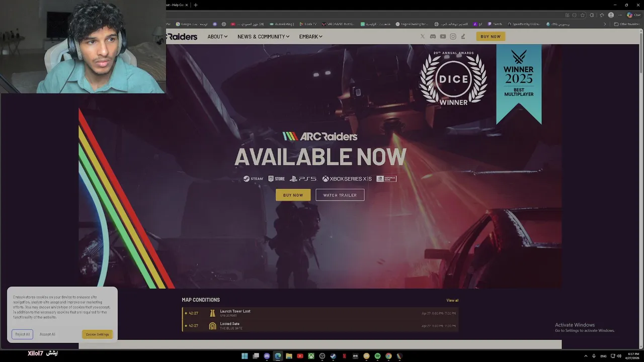Click the GeForce Now logo

click(x=386, y=178)
